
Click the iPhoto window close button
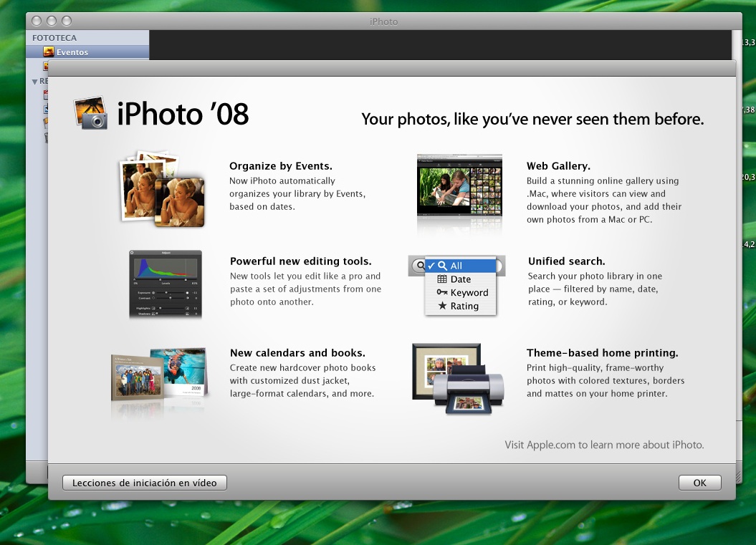[36, 21]
